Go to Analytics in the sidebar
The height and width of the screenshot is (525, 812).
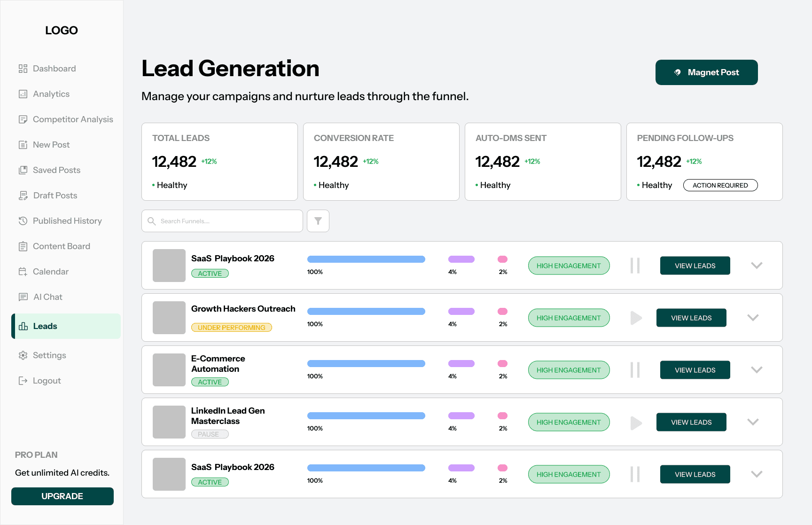[x=51, y=94]
